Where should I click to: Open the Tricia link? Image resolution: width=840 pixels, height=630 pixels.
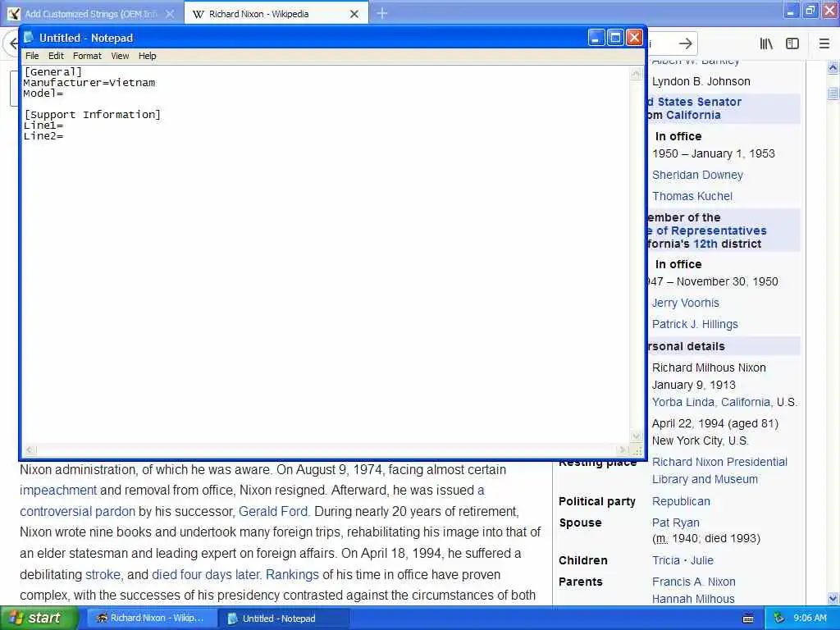666,560
